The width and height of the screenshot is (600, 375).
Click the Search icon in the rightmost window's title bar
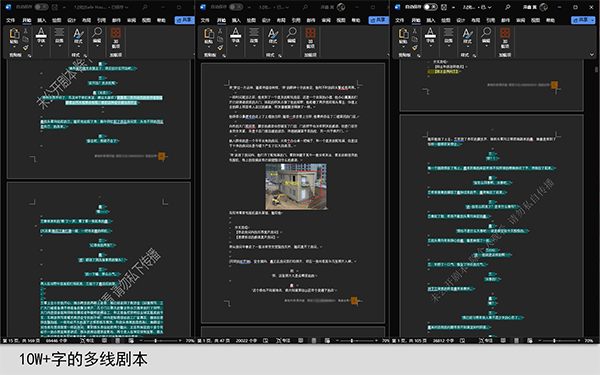(x=507, y=7)
